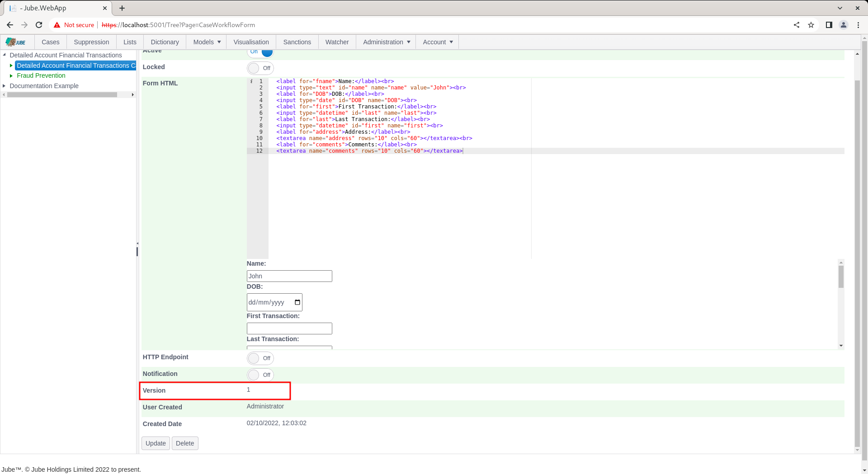Viewport: 868px width, 474px height.
Task: Click line 12 in the HTML editor
Action: (369, 151)
